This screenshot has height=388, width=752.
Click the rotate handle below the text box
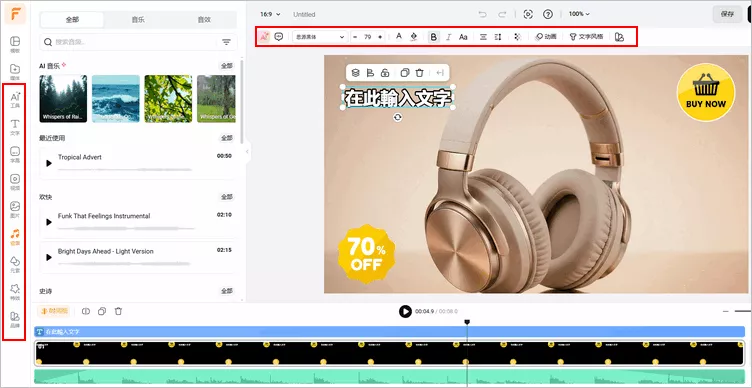click(397, 118)
